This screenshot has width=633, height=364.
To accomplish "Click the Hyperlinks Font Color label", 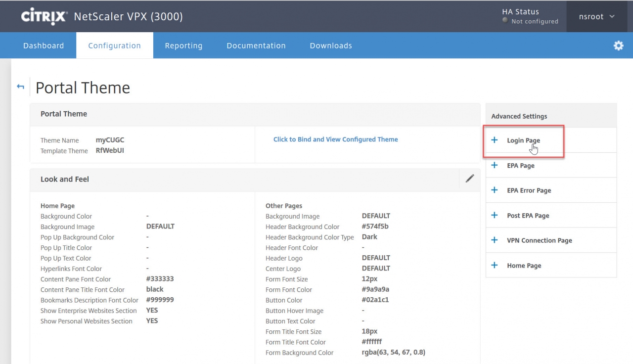I will pyautogui.click(x=71, y=269).
